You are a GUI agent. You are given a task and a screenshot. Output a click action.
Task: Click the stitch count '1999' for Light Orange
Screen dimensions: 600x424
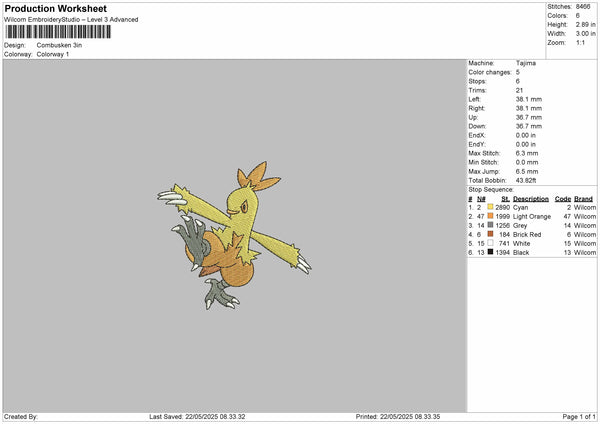[x=502, y=217]
